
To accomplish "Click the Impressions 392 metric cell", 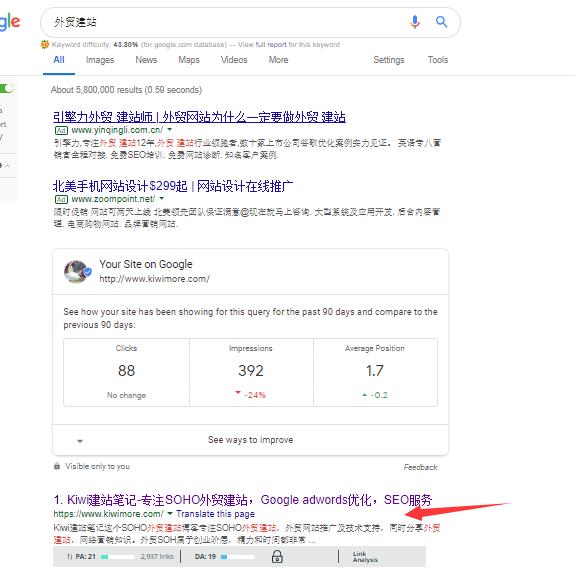I will (x=251, y=372).
